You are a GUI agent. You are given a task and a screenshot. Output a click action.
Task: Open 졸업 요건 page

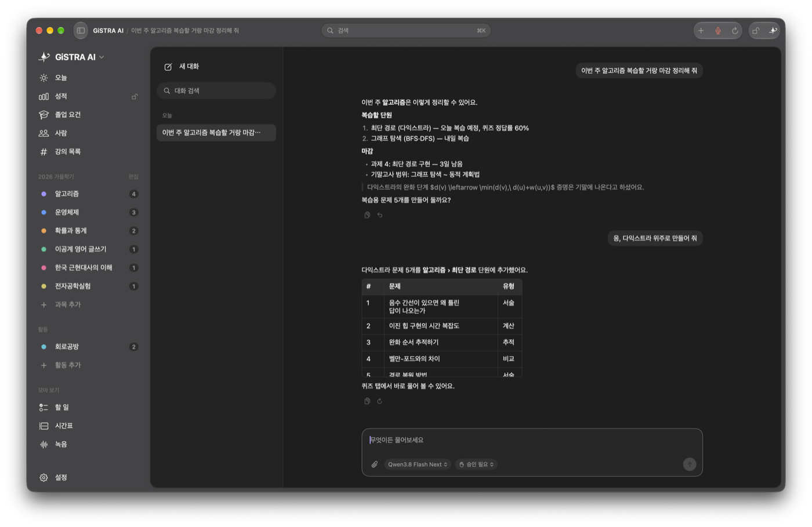pyautogui.click(x=88, y=115)
